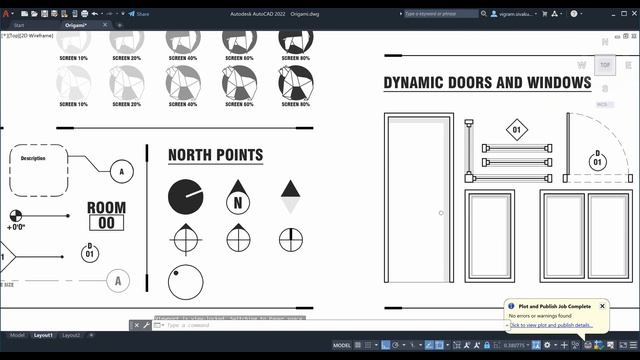Click the [2D Wireframe] visual style control
This screenshot has height=360, width=640.
tap(36, 36)
